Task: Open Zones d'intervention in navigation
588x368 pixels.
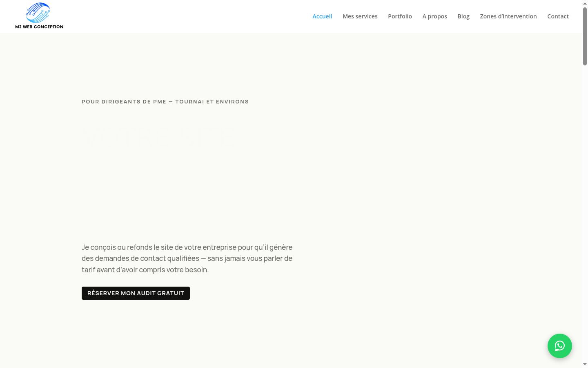Action: (x=508, y=16)
